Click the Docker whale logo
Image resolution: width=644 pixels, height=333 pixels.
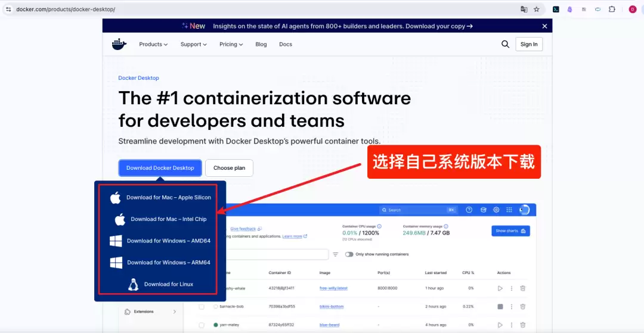119,44
